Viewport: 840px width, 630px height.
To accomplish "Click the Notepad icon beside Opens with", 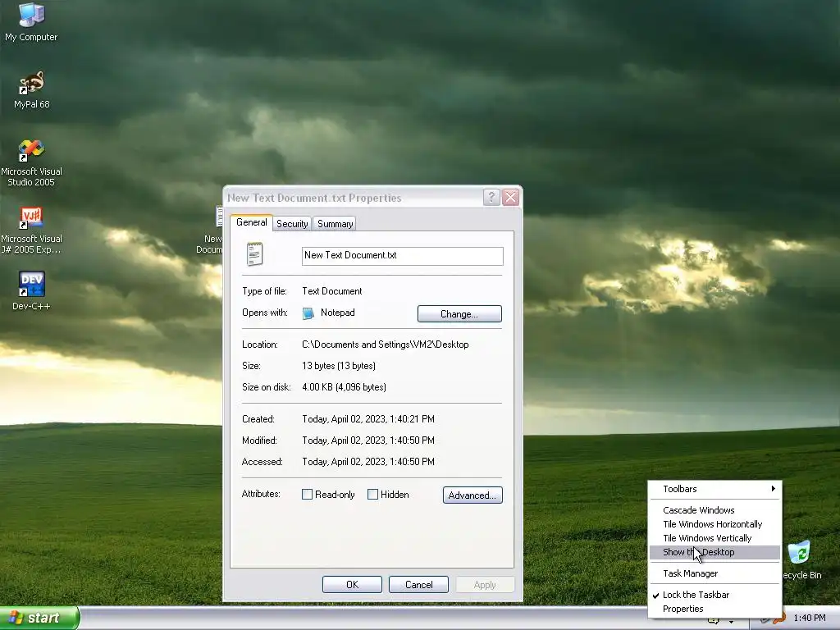I will click(308, 313).
